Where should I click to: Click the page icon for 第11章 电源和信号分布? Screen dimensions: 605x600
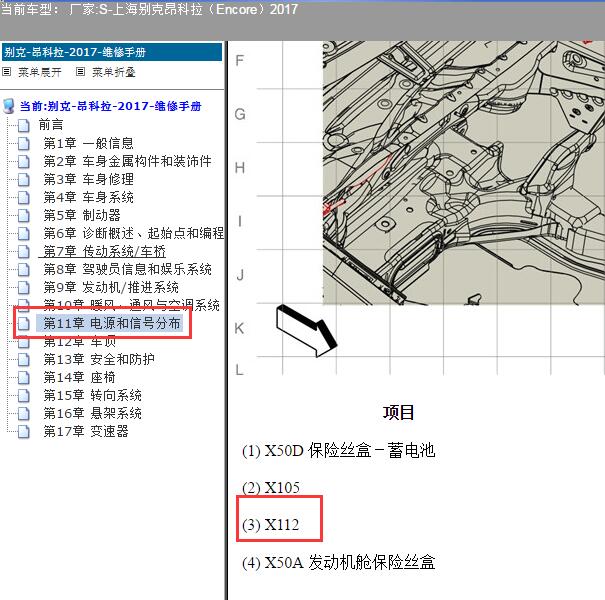(x=24, y=323)
